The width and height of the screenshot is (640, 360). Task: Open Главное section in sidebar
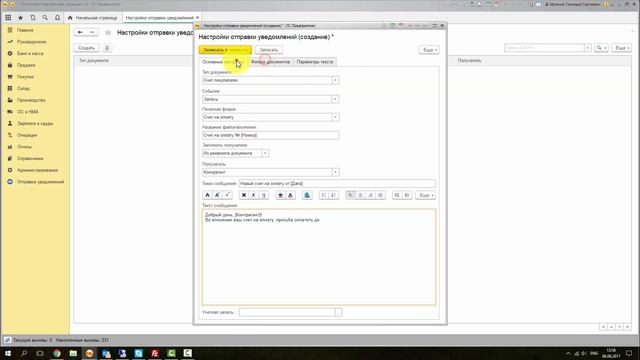[x=25, y=30]
